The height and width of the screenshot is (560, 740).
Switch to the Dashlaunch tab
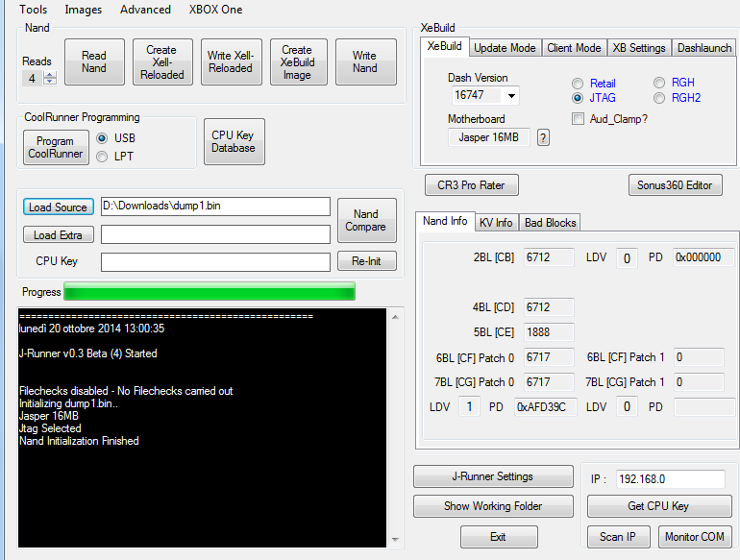[704, 48]
